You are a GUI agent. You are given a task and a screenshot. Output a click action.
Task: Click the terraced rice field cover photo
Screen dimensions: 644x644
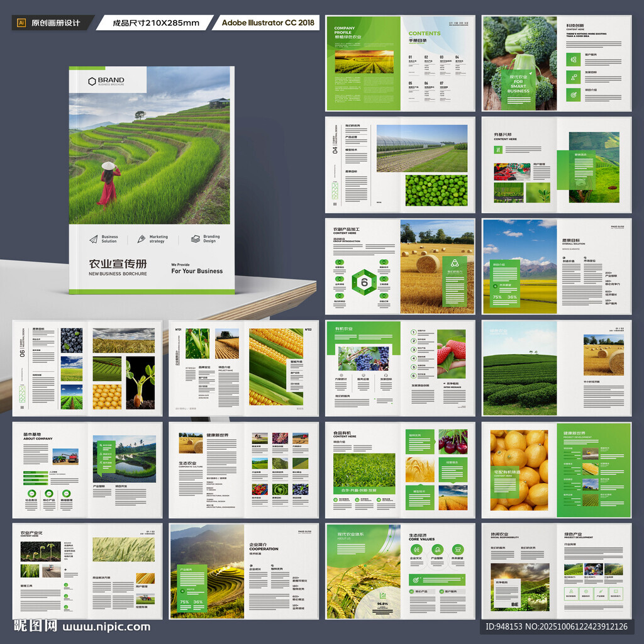pyautogui.click(x=150, y=145)
